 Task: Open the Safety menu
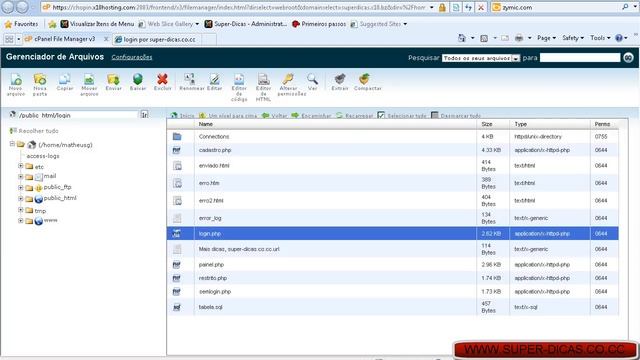(573, 38)
